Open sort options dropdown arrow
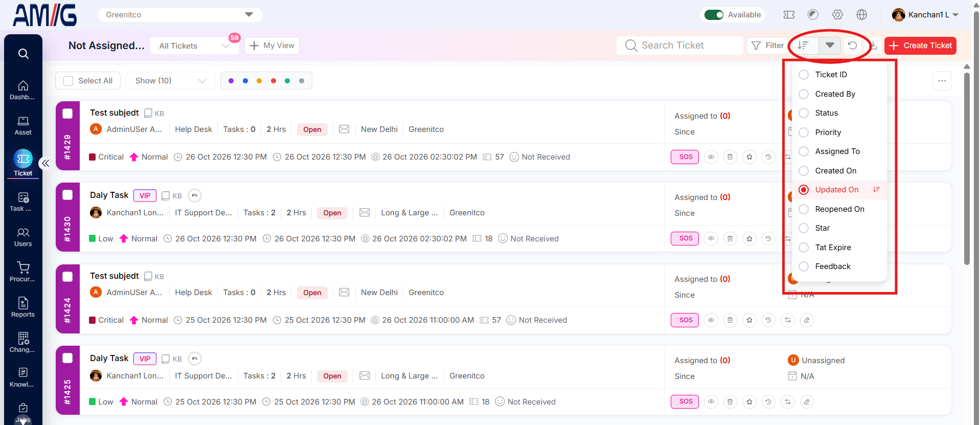This screenshot has height=425, width=980. click(x=830, y=46)
